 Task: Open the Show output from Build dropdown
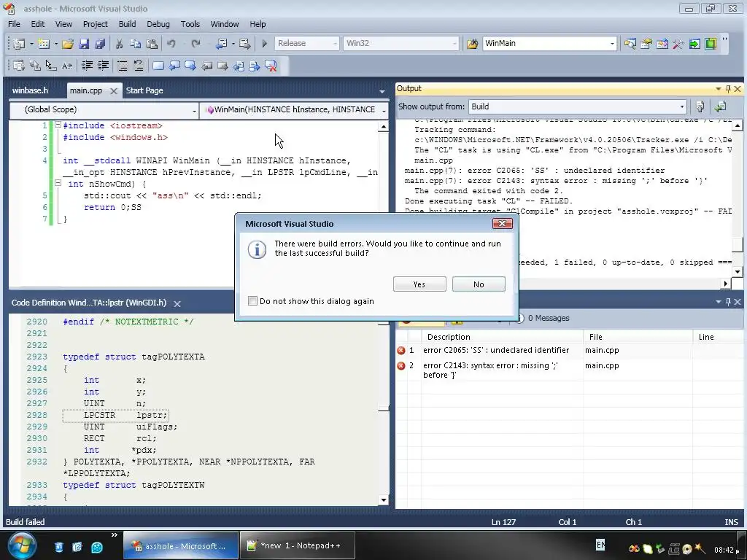682,106
